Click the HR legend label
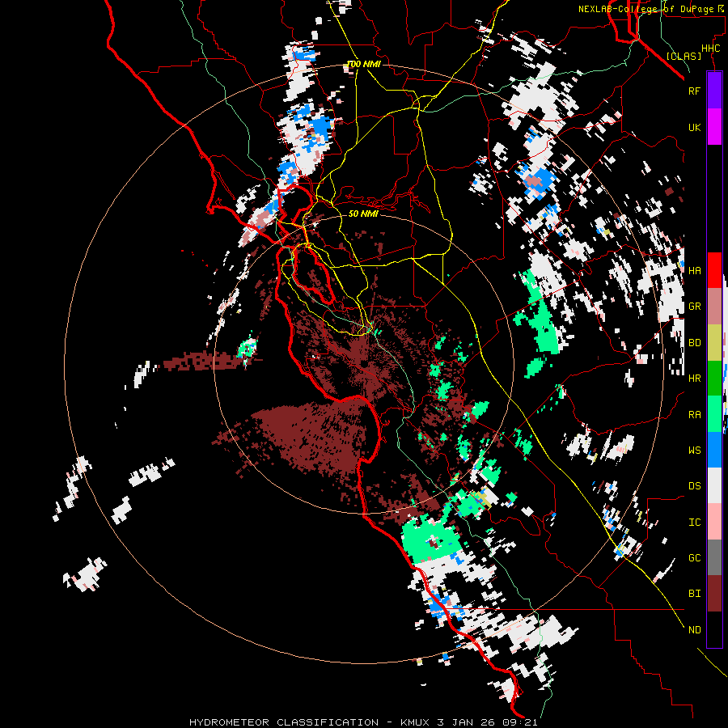 tap(694, 379)
